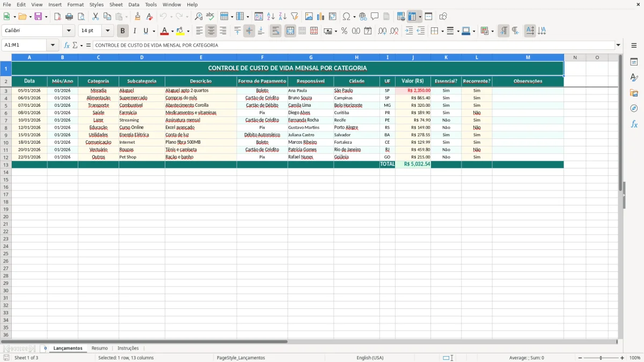Activate Clone Formatting paintbrush

(138, 17)
